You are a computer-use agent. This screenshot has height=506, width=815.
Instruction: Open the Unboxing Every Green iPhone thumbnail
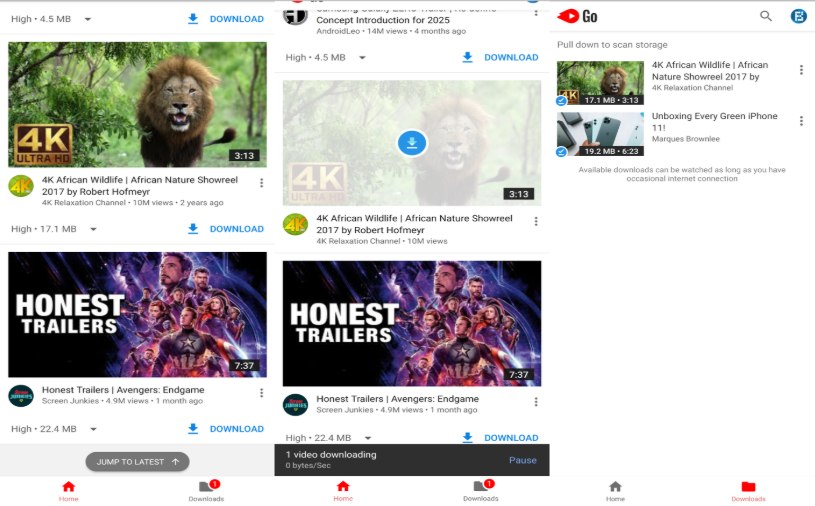(x=600, y=133)
